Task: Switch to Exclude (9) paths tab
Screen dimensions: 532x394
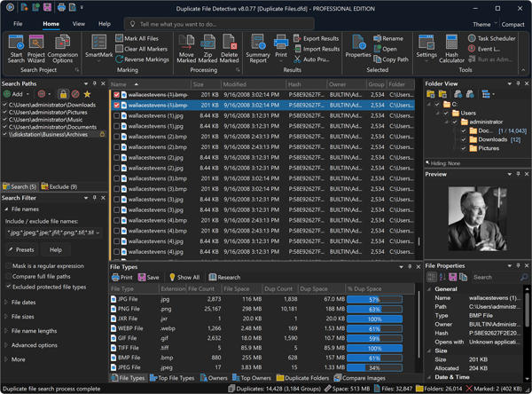Action: click(x=59, y=186)
